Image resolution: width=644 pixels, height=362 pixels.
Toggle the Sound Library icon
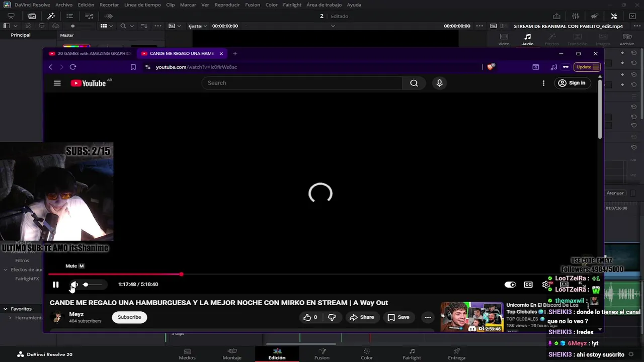point(89,16)
